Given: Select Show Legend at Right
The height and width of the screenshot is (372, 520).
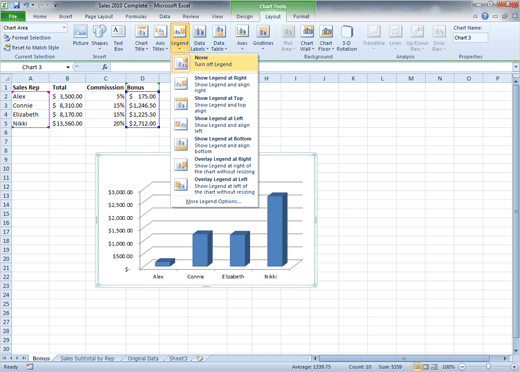Looking at the screenshot, I should pyautogui.click(x=215, y=84).
